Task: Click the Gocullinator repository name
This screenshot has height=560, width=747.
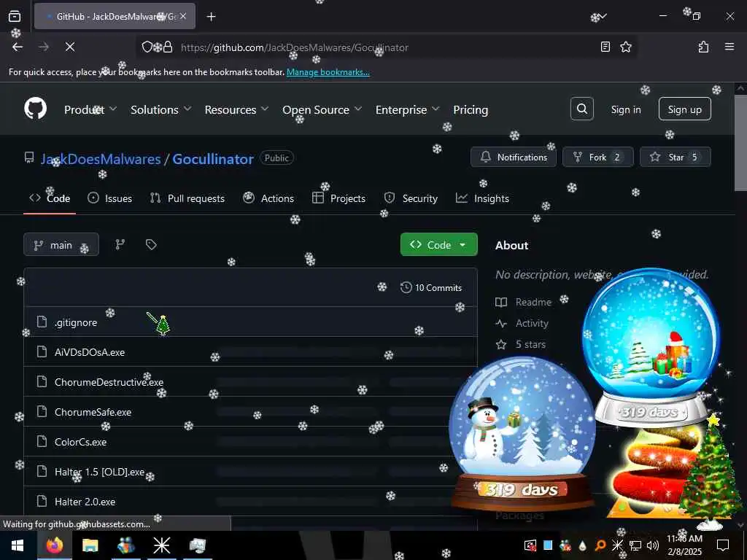Action: (x=213, y=158)
